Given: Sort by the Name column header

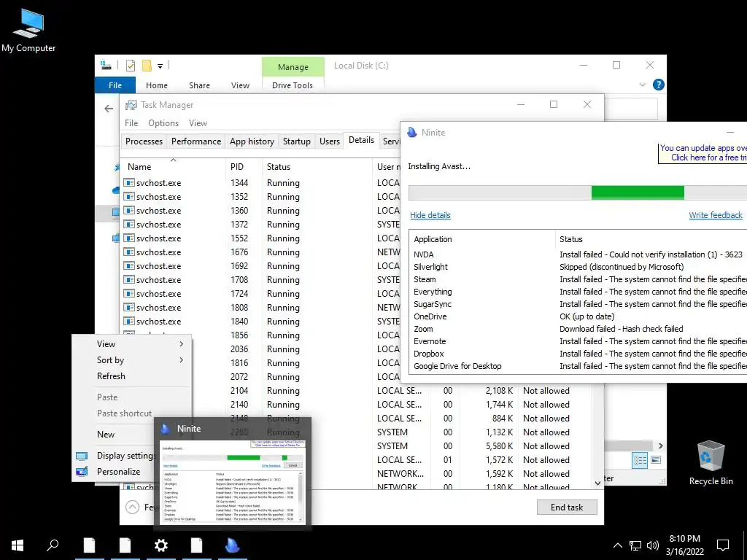Looking at the screenshot, I should pos(172,167).
